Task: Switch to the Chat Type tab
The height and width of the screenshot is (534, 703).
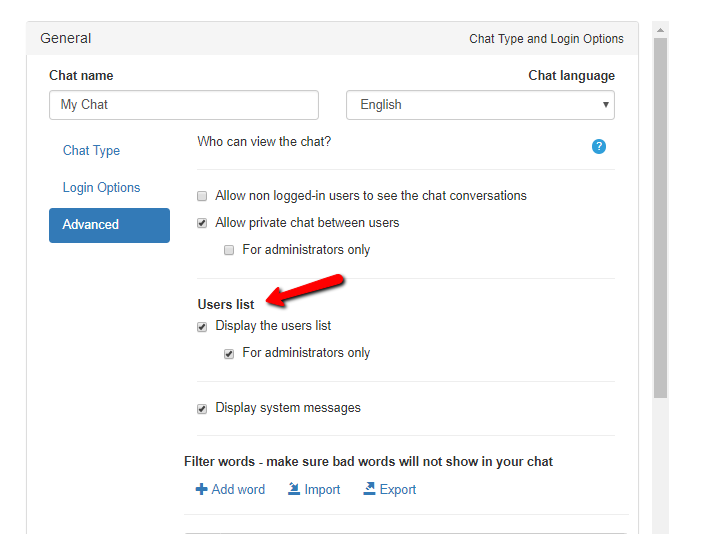Action: tap(91, 151)
